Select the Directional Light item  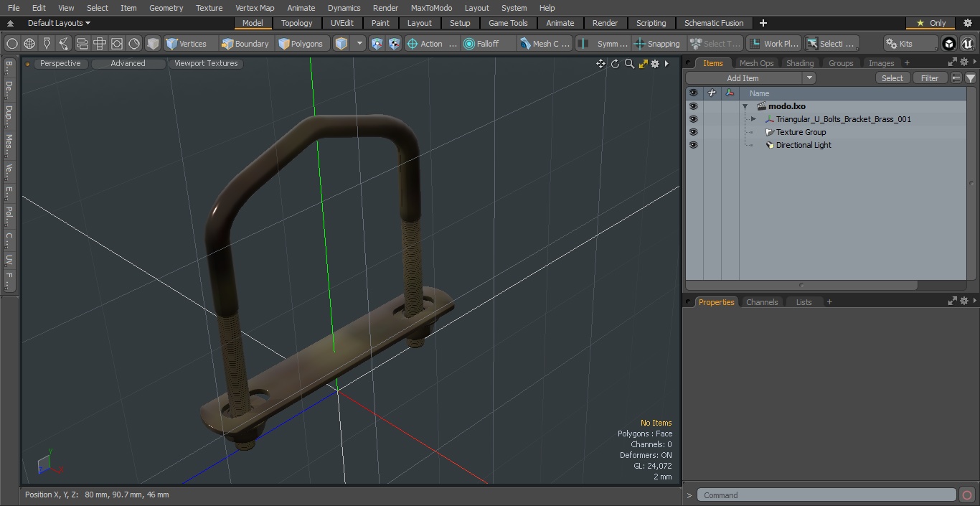[804, 145]
